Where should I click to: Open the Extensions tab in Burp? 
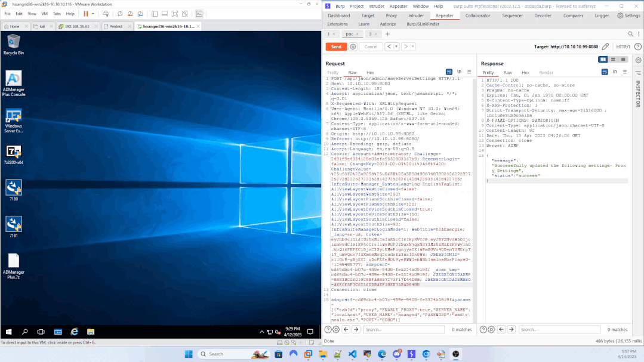click(337, 24)
